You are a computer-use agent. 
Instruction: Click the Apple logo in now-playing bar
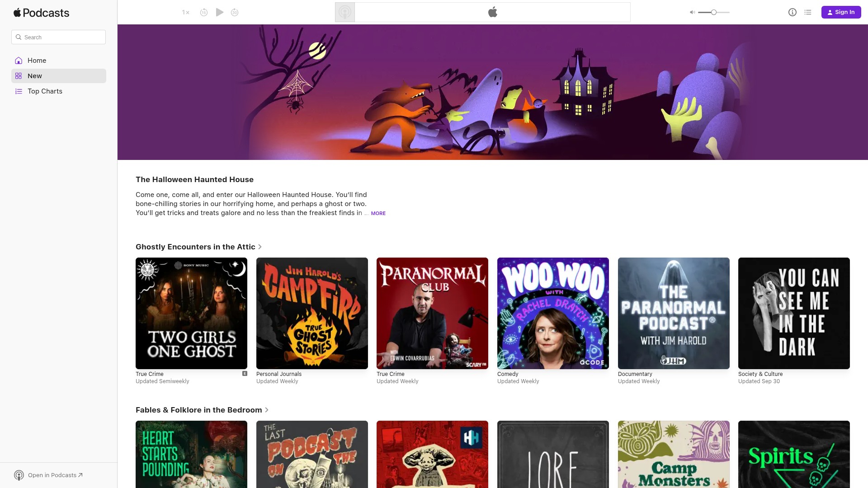(493, 12)
